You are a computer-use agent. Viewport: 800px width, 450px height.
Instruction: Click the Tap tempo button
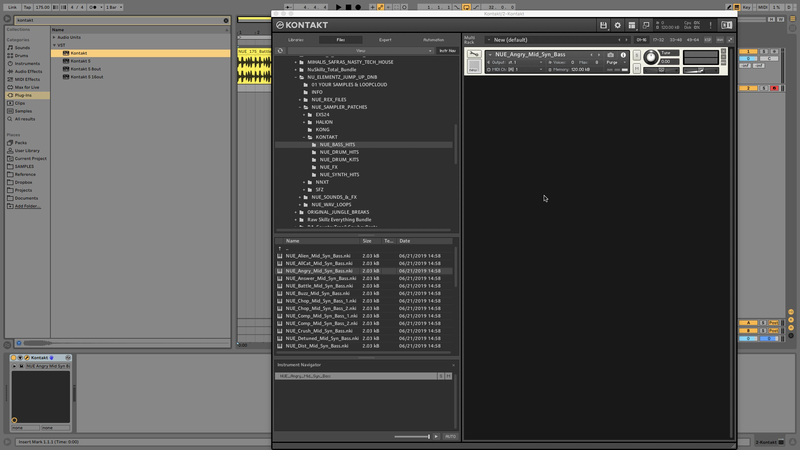coord(27,7)
